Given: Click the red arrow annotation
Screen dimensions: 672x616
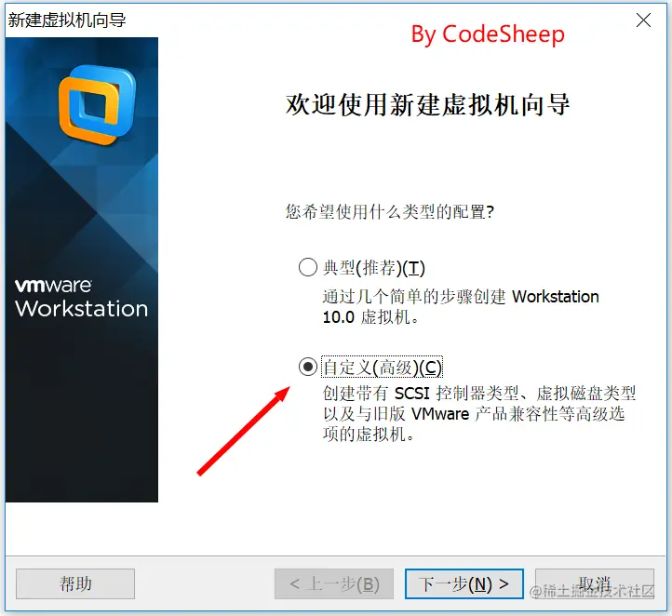Looking at the screenshot, I should coord(244,431).
